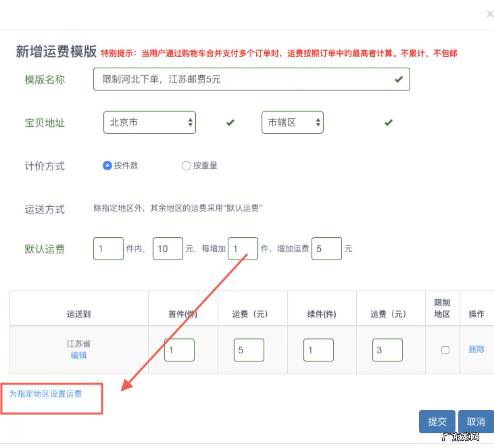Click the checkmark next to 市辖区 dropdown
The image size is (494, 448).
coord(388,122)
